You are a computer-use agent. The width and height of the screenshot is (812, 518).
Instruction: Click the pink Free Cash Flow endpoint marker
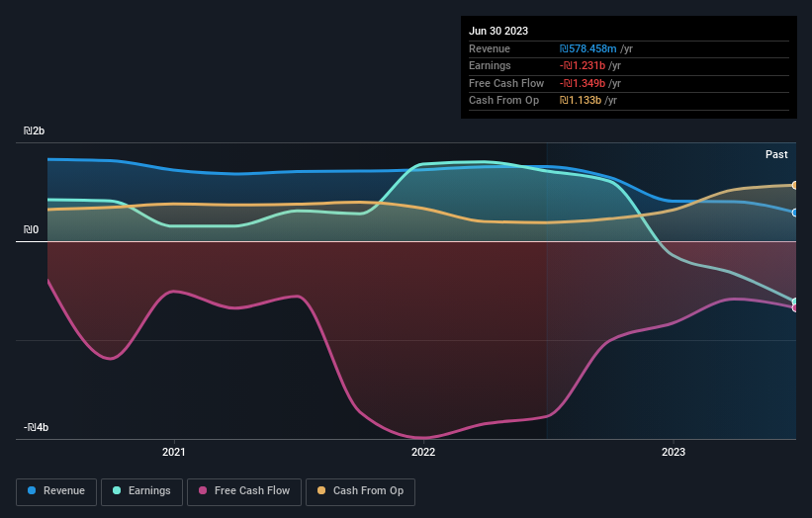795,308
